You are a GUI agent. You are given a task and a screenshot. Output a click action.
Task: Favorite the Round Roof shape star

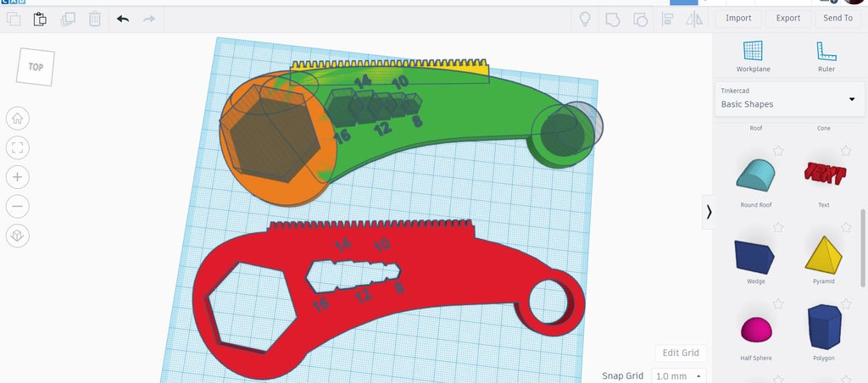(x=778, y=151)
